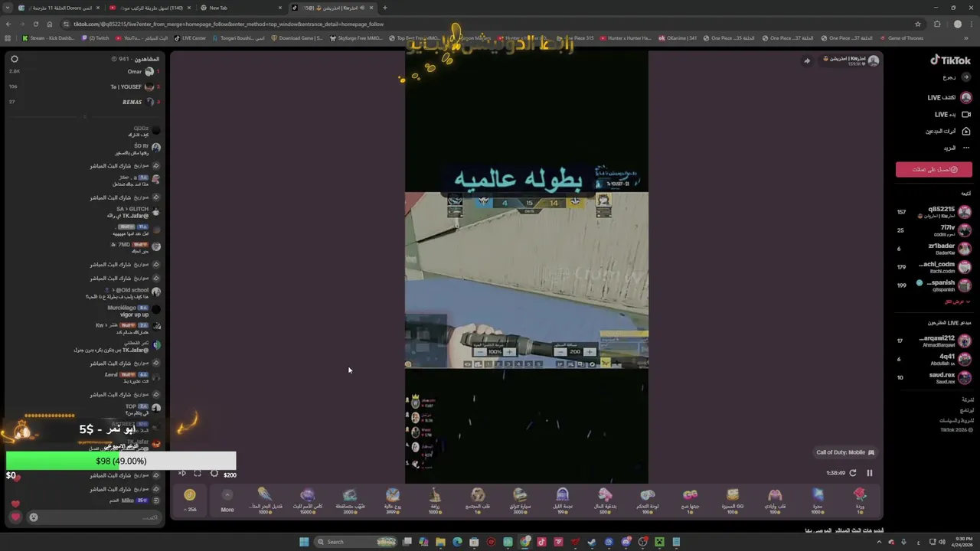Click the taskbar Search box
This screenshot has width=980, height=551.
356,542
